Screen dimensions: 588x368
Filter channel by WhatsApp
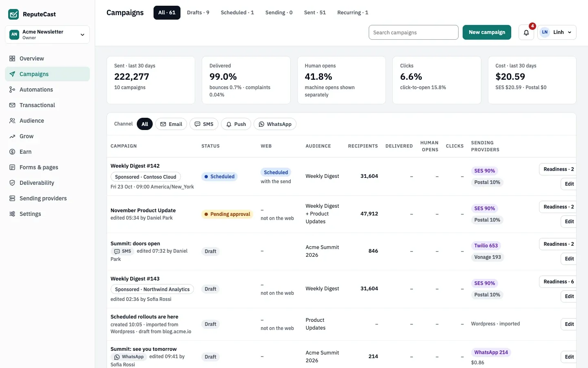pos(275,124)
